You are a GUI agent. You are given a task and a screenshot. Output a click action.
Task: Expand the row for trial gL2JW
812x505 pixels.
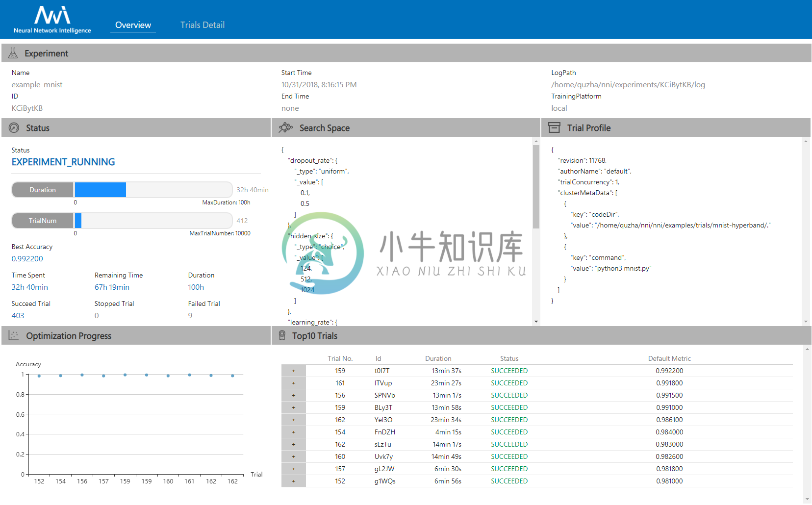[294, 469]
